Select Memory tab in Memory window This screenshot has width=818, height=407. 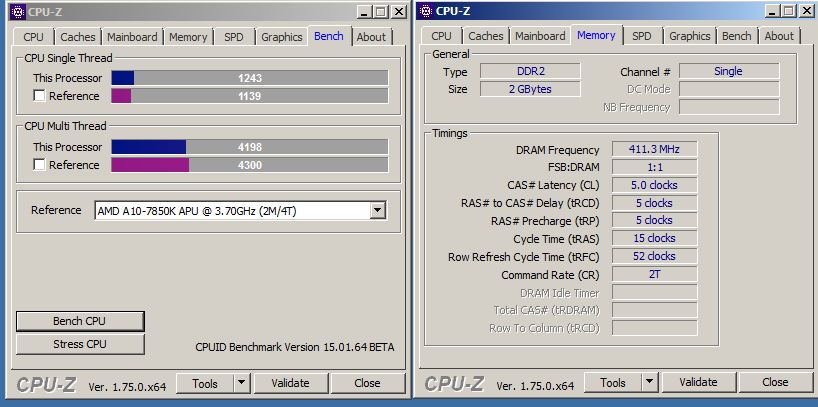[596, 35]
